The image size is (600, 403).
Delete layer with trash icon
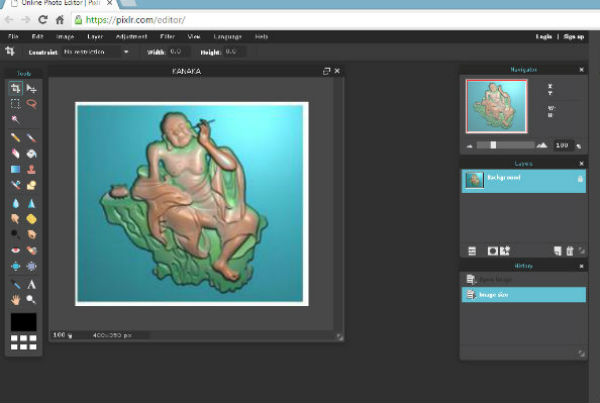pos(570,251)
